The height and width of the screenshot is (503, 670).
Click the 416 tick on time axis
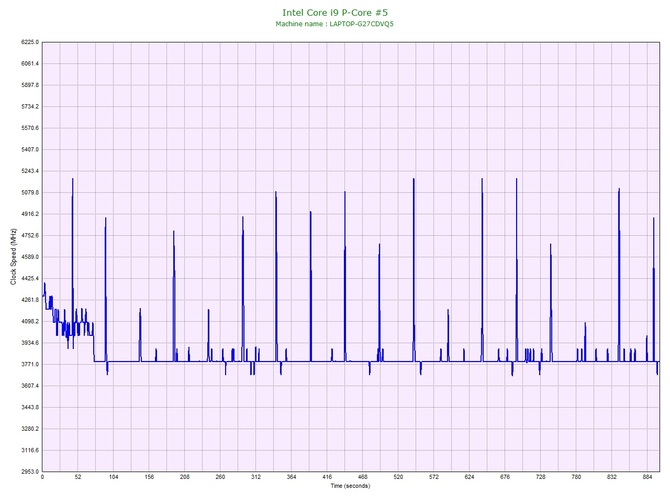pos(327,477)
